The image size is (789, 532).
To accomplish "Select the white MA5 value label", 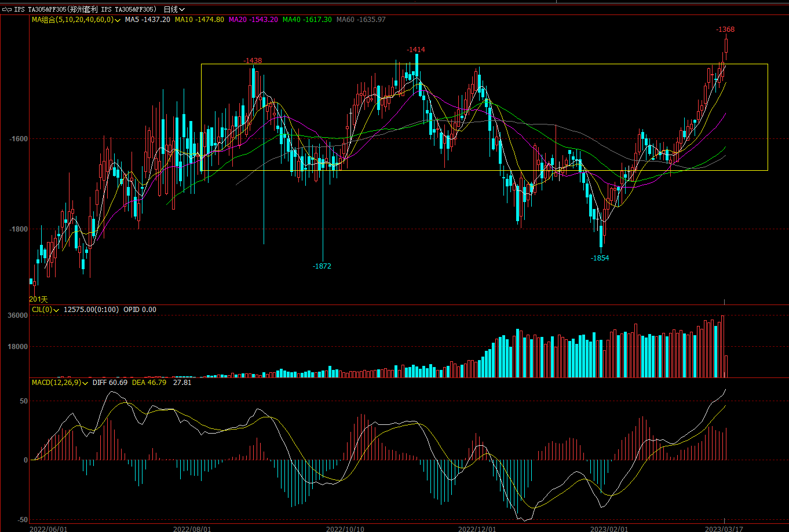I will [148, 20].
